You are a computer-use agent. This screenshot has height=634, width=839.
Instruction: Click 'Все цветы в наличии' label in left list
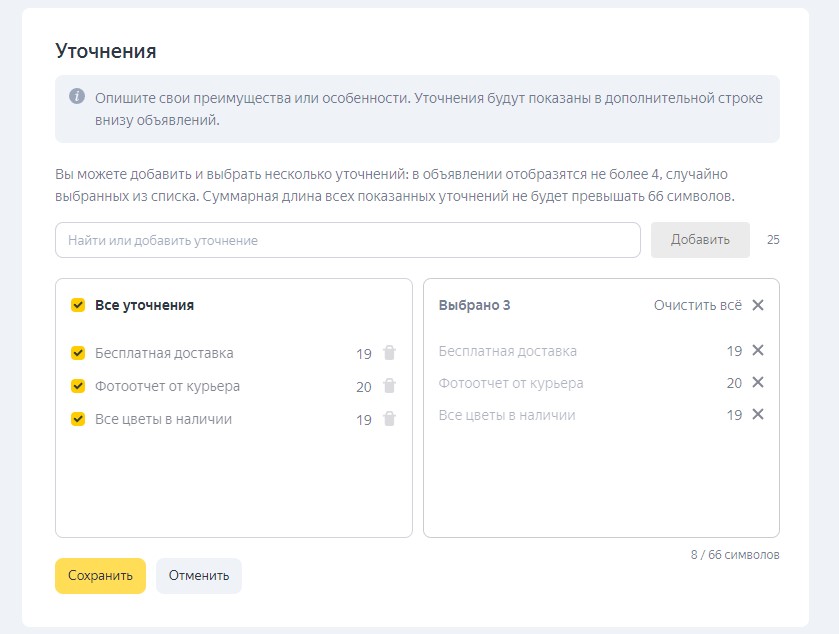(163, 419)
